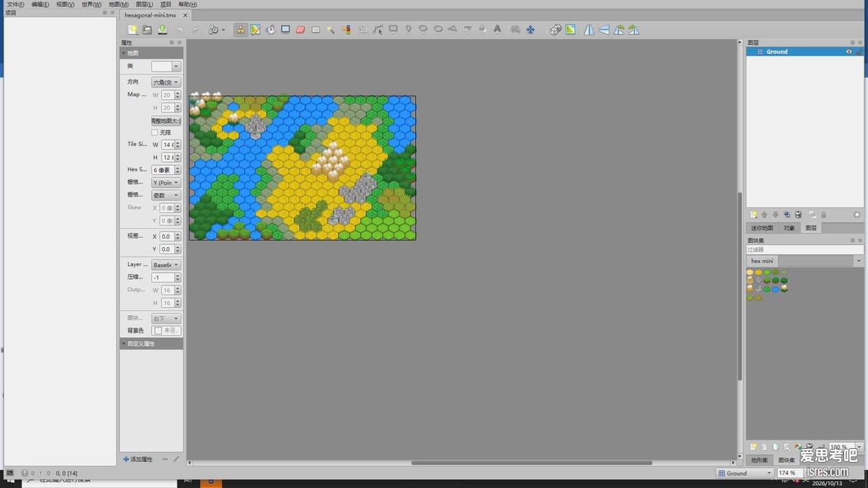
Task: Pick the Insert Rectangle tool
Action: point(393,30)
